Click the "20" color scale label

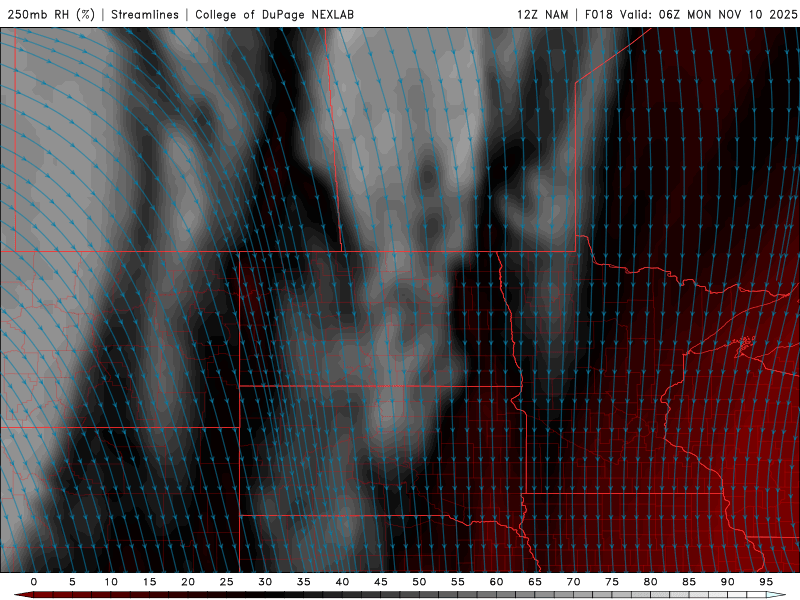tap(188, 582)
